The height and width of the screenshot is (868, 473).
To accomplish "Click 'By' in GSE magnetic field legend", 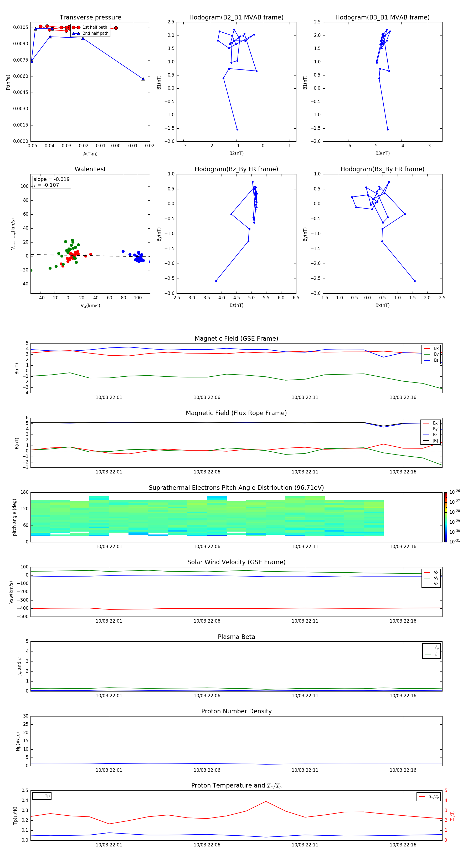I will tap(431, 354).
